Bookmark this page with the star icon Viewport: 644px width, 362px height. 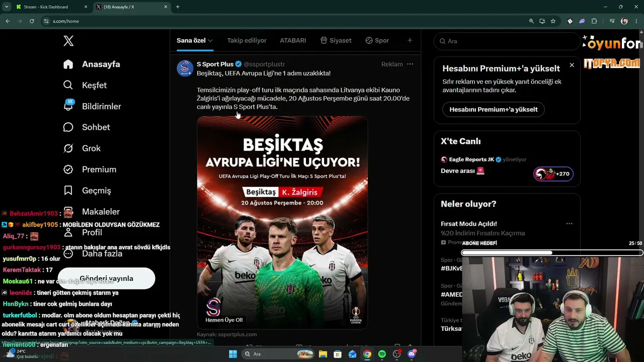(553, 21)
